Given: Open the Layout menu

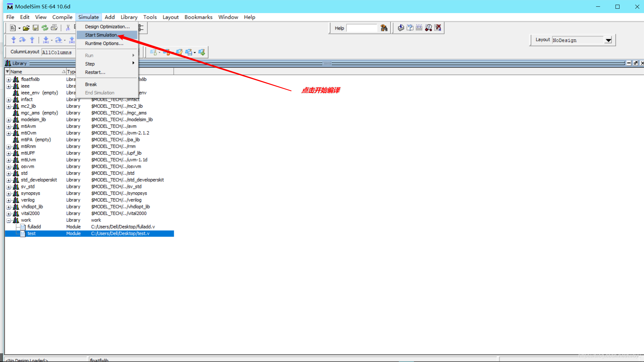Looking at the screenshot, I should point(170,17).
